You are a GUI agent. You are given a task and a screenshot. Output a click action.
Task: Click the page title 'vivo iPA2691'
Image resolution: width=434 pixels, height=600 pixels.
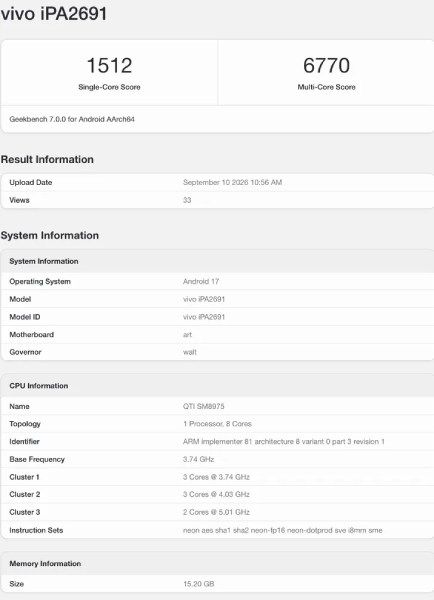coord(54,14)
